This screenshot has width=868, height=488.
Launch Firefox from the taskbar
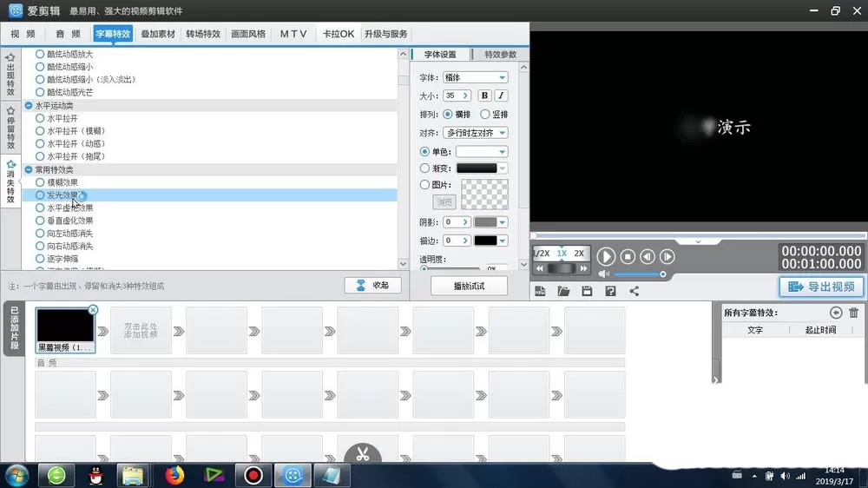click(x=174, y=475)
